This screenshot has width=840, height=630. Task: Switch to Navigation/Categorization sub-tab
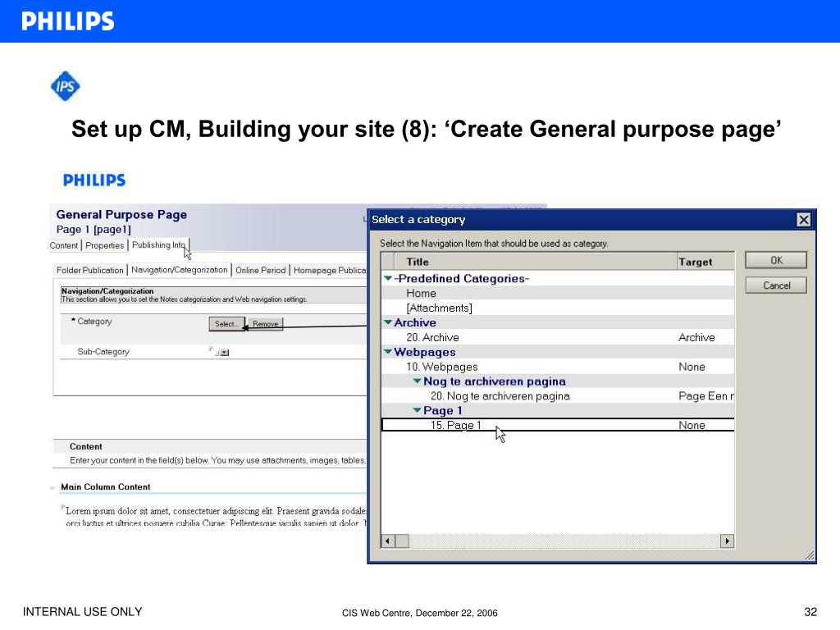(x=180, y=270)
